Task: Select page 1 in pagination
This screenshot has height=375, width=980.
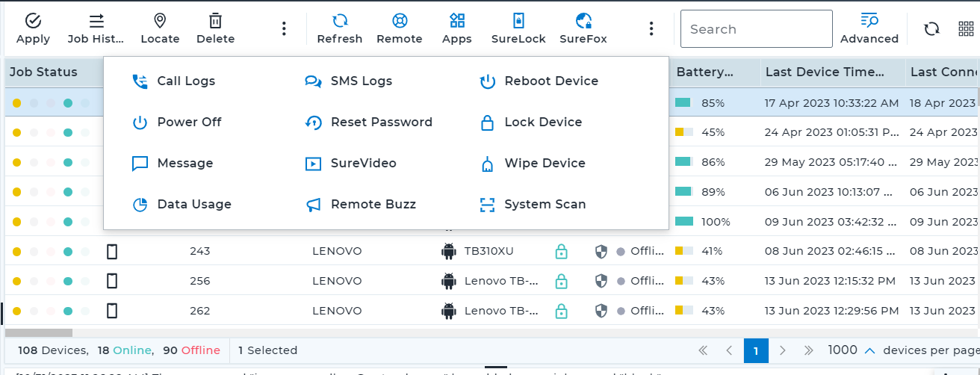Action: (756, 350)
